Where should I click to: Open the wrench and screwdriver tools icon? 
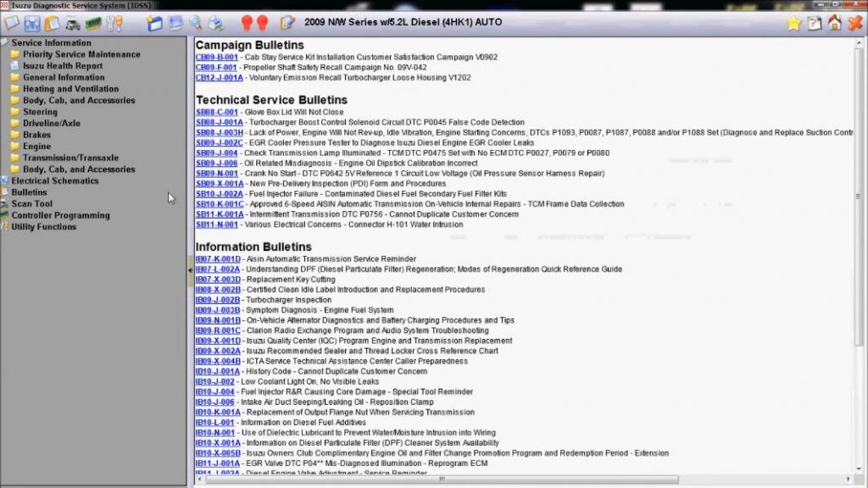tap(114, 23)
